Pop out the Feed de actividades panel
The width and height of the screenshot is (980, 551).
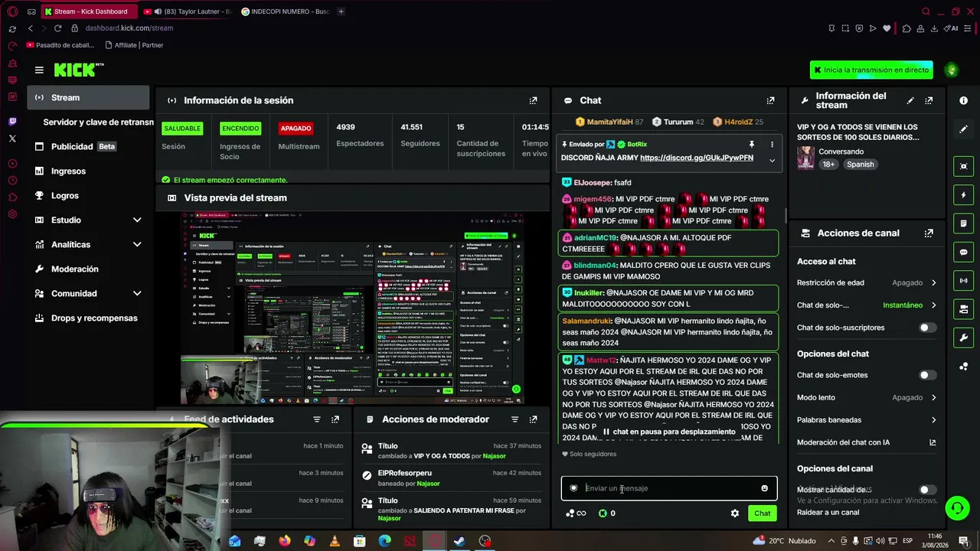click(335, 419)
